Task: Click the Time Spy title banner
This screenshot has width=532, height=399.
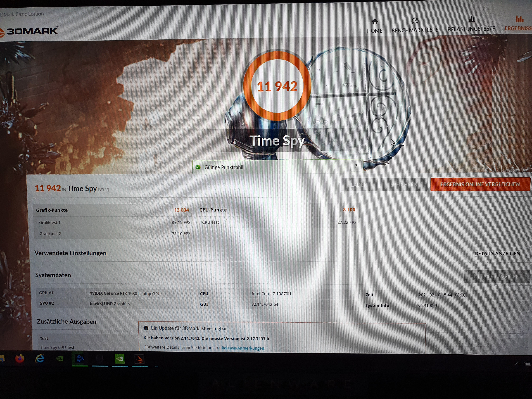Action: (277, 141)
